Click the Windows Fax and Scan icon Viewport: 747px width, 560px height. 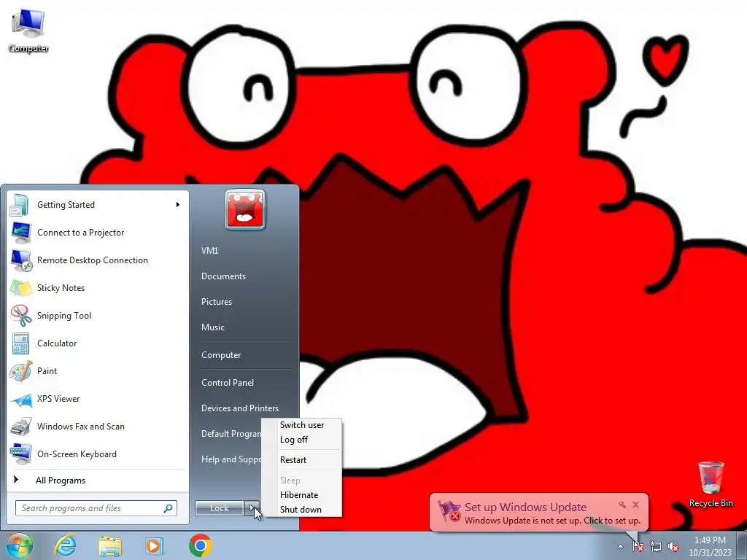point(20,426)
